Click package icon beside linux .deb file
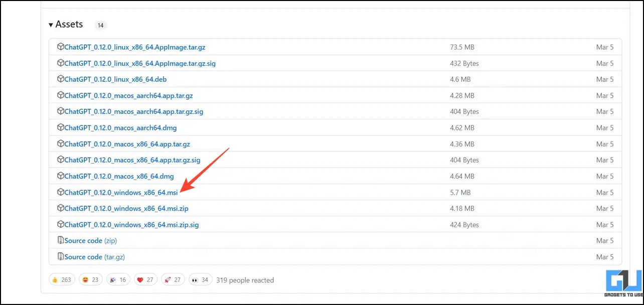The width and height of the screenshot is (644, 305). 61,79
